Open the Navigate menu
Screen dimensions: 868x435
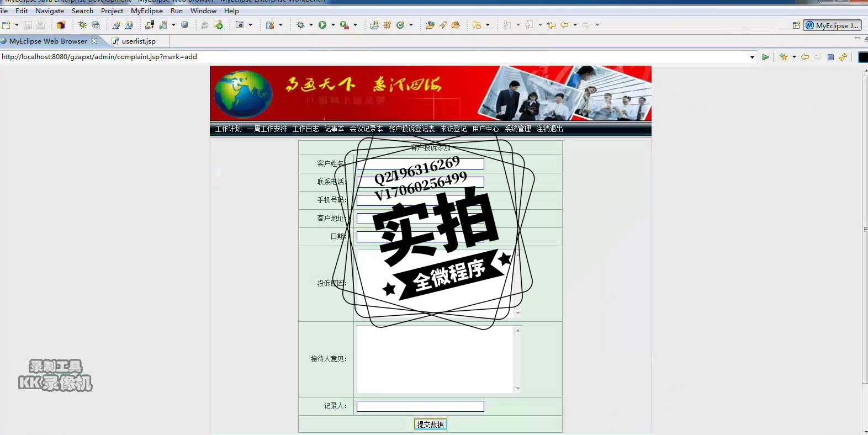click(50, 10)
